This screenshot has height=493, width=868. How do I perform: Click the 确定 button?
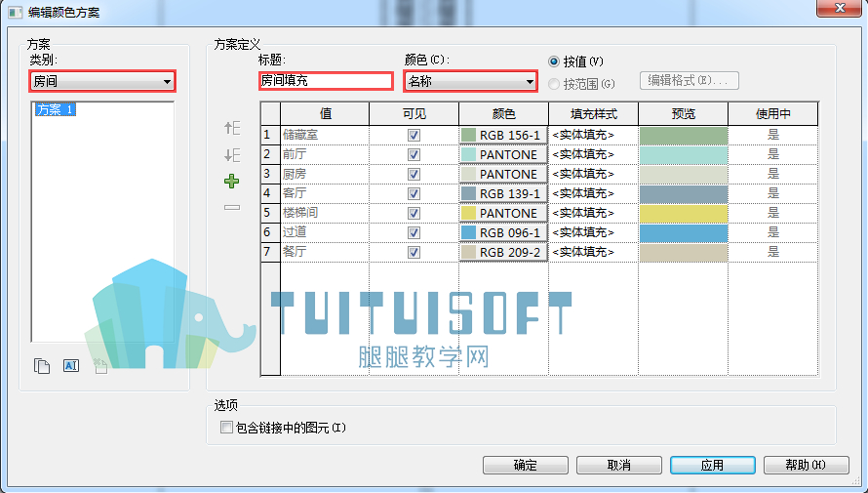(x=526, y=466)
